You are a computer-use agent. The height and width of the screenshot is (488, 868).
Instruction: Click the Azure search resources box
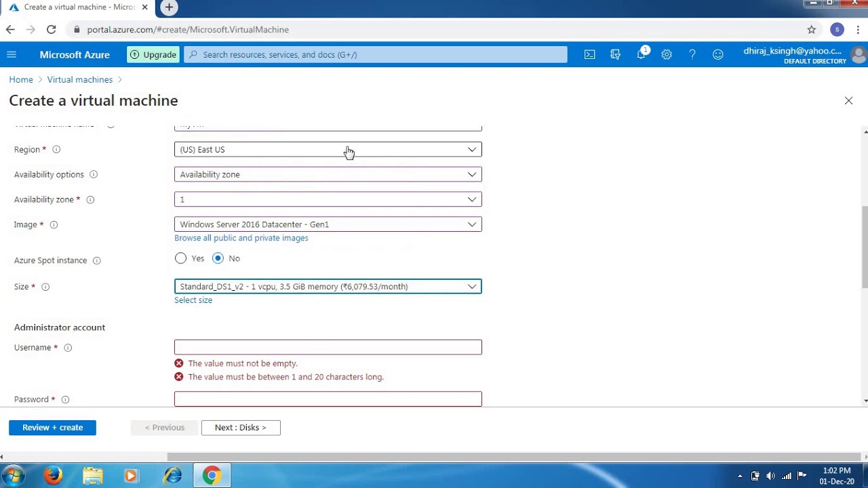[x=376, y=55]
